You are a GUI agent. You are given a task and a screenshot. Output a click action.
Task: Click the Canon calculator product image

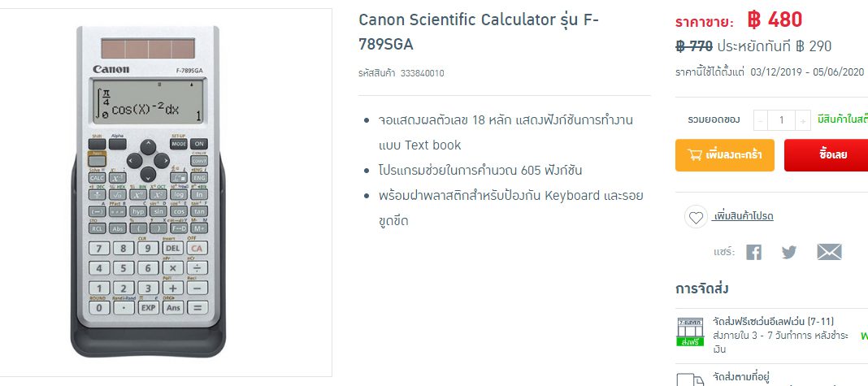tap(148, 191)
